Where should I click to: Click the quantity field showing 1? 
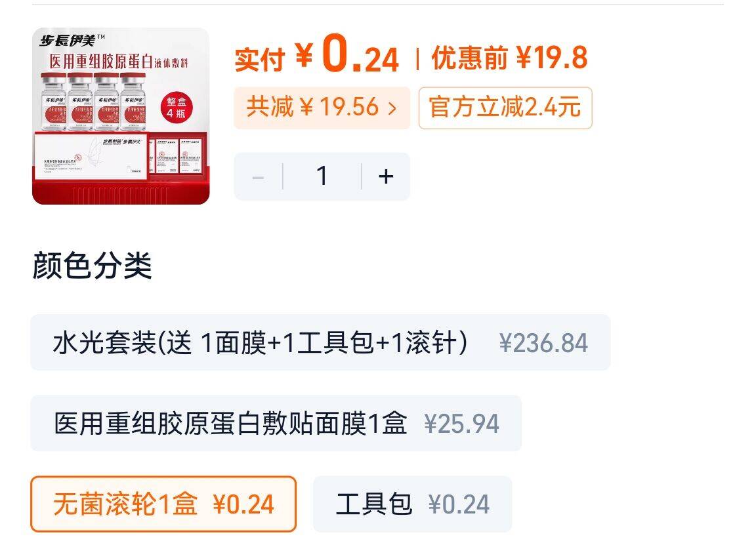(x=322, y=176)
